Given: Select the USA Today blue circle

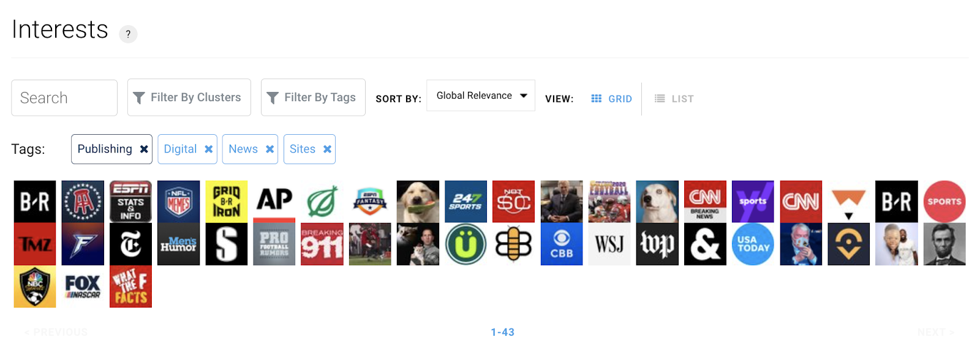Looking at the screenshot, I should coord(753,244).
